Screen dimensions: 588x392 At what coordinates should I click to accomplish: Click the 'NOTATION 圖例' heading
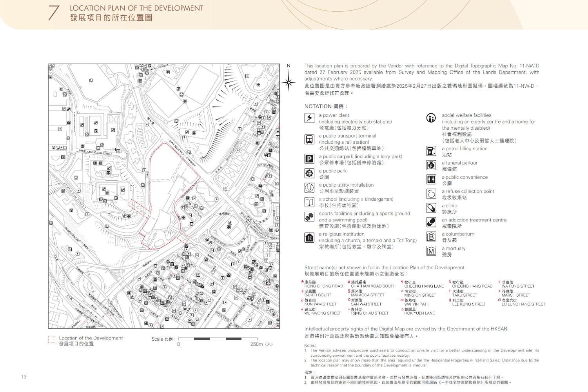pyautogui.click(x=325, y=106)
